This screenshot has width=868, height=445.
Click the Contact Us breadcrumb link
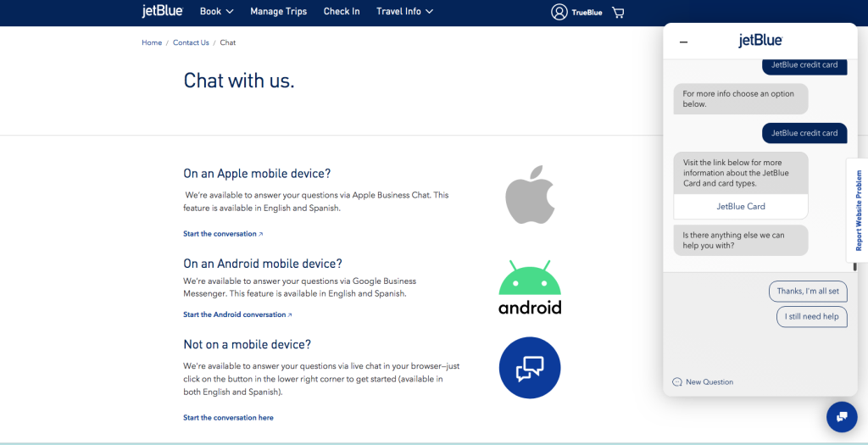(x=191, y=42)
